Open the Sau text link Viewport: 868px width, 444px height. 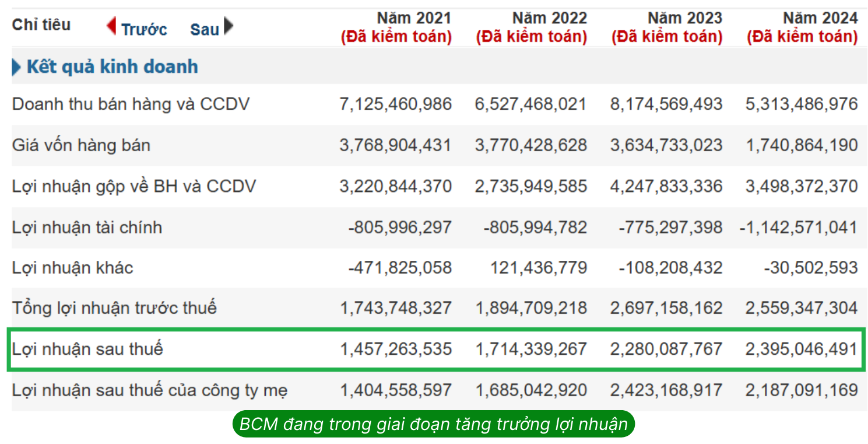tap(205, 29)
